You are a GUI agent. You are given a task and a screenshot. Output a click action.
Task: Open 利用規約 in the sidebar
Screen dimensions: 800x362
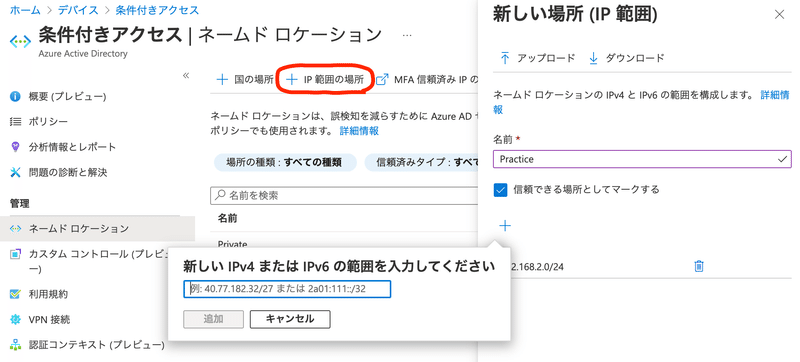[48, 294]
